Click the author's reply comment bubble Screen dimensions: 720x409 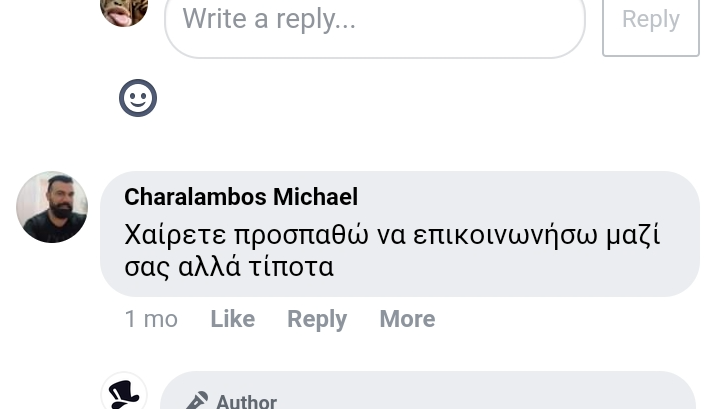coord(428,391)
